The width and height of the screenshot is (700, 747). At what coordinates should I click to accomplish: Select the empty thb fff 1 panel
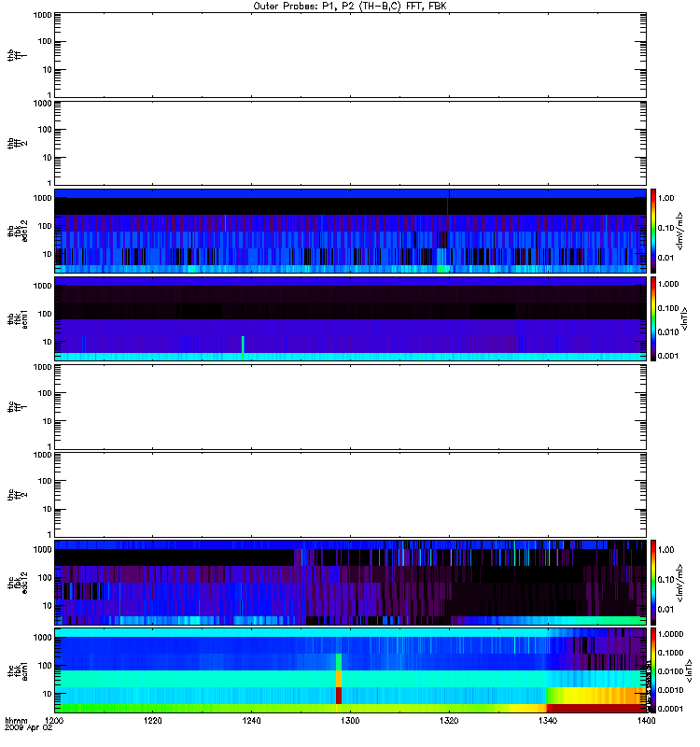(x=350, y=55)
